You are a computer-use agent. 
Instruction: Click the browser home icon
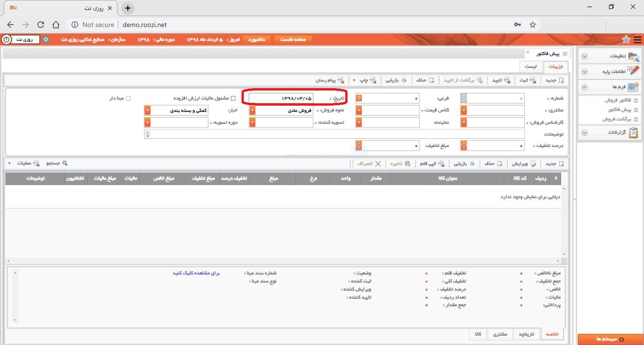[x=56, y=25]
